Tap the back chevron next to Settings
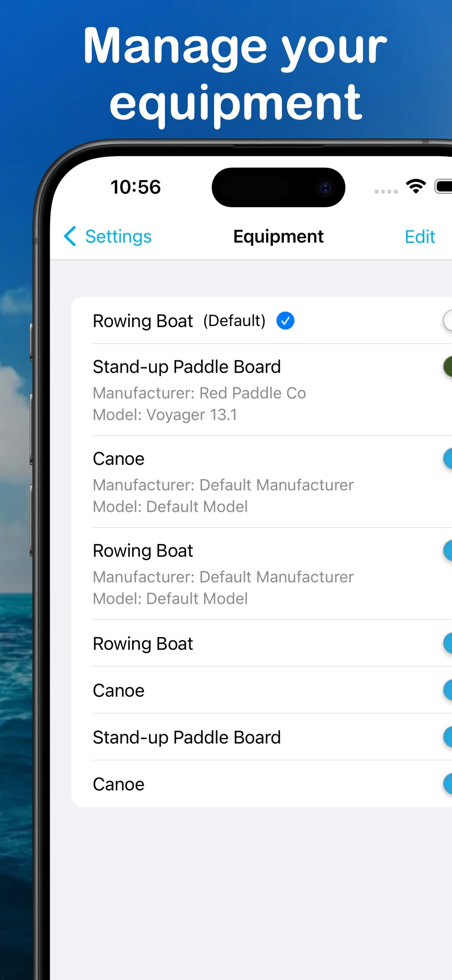 coord(70,236)
